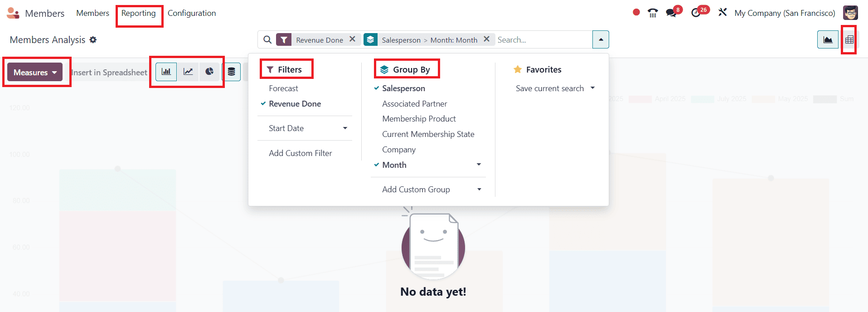The width and height of the screenshot is (868, 312).
Task: Toggle stacked chart option
Action: pyautogui.click(x=231, y=72)
